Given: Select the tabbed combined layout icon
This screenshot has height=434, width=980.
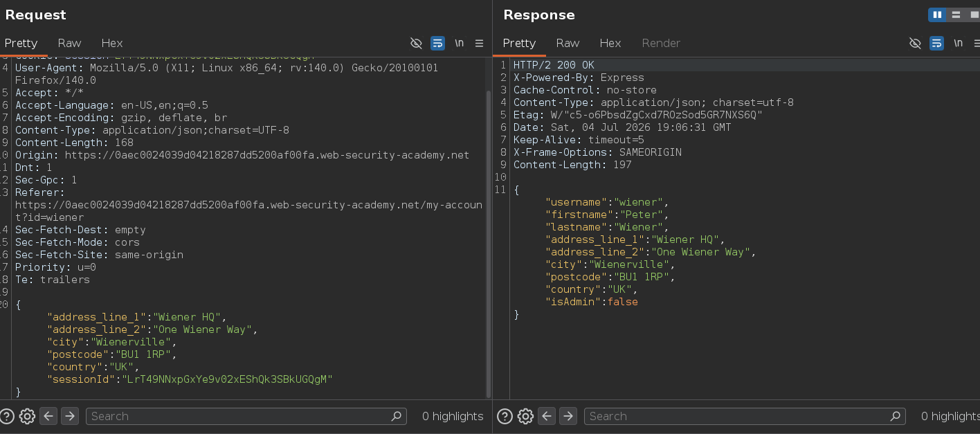Looking at the screenshot, I should (x=974, y=15).
